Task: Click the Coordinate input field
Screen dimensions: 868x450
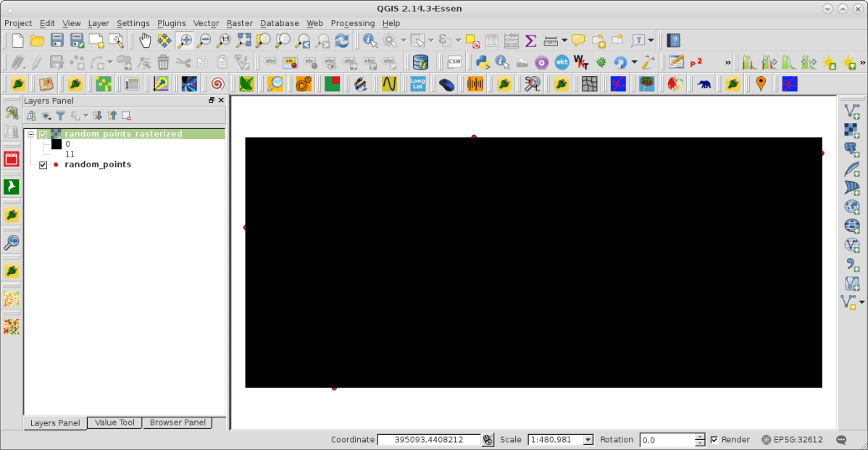Action: 429,439
